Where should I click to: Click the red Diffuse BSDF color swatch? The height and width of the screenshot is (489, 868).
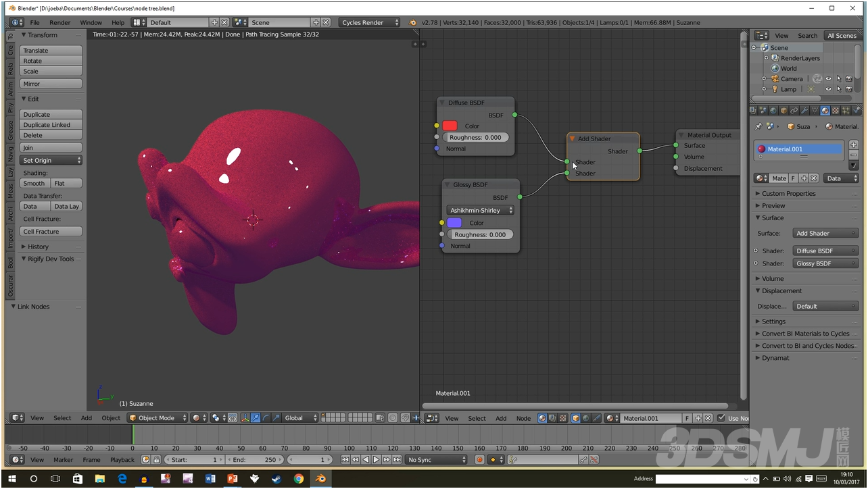click(x=450, y=126)
